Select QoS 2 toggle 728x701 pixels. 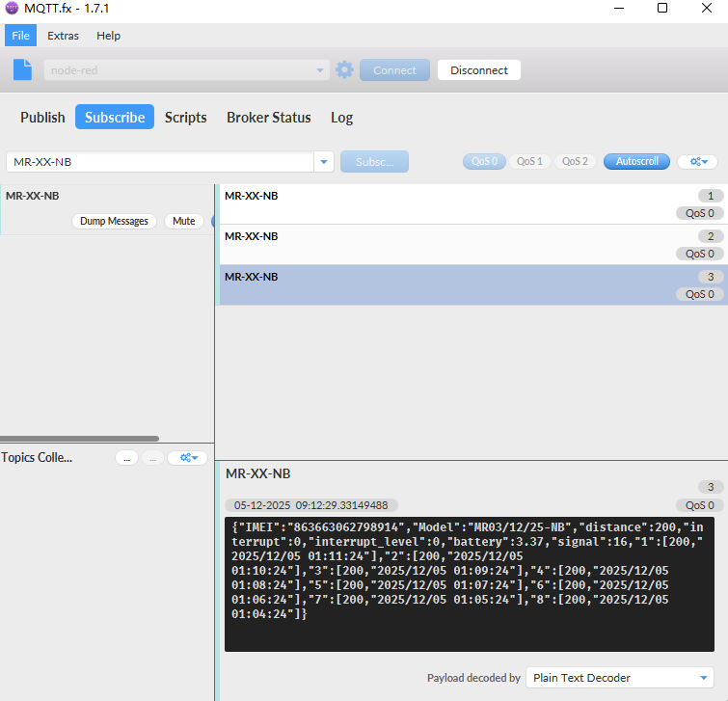click(575, 162)
